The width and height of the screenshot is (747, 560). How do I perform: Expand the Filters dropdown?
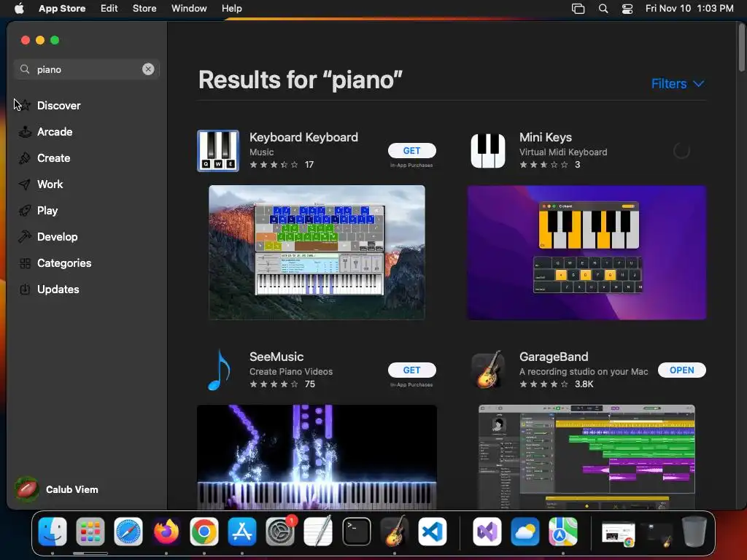coord(678,84)
